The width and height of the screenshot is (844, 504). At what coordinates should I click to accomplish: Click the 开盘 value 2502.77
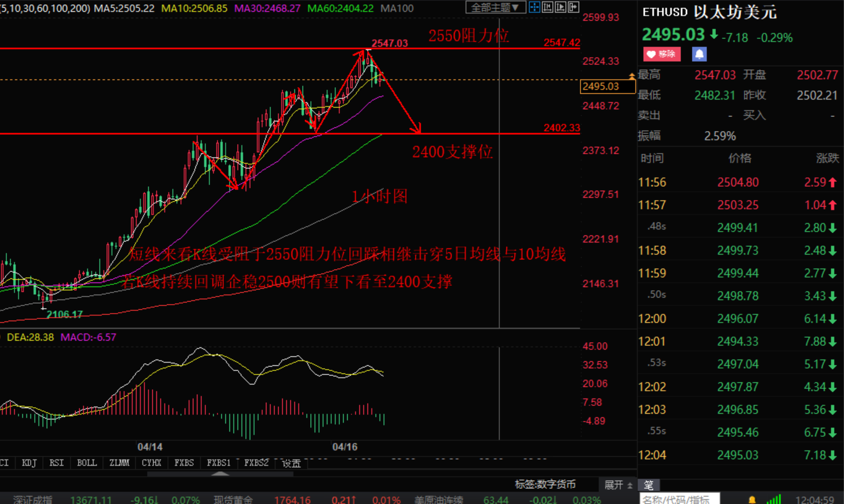(x=817, y=75)
